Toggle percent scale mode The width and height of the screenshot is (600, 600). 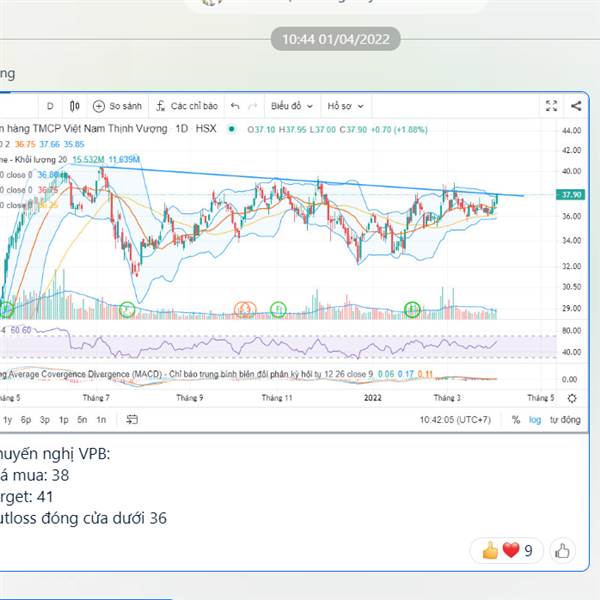(x=516, y=420)
